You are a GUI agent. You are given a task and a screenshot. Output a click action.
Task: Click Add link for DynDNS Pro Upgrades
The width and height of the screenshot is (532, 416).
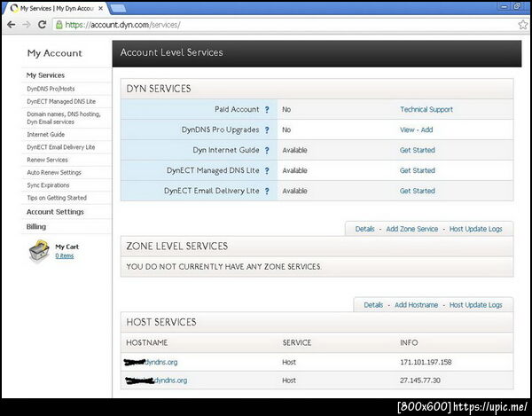coord(426,130)
